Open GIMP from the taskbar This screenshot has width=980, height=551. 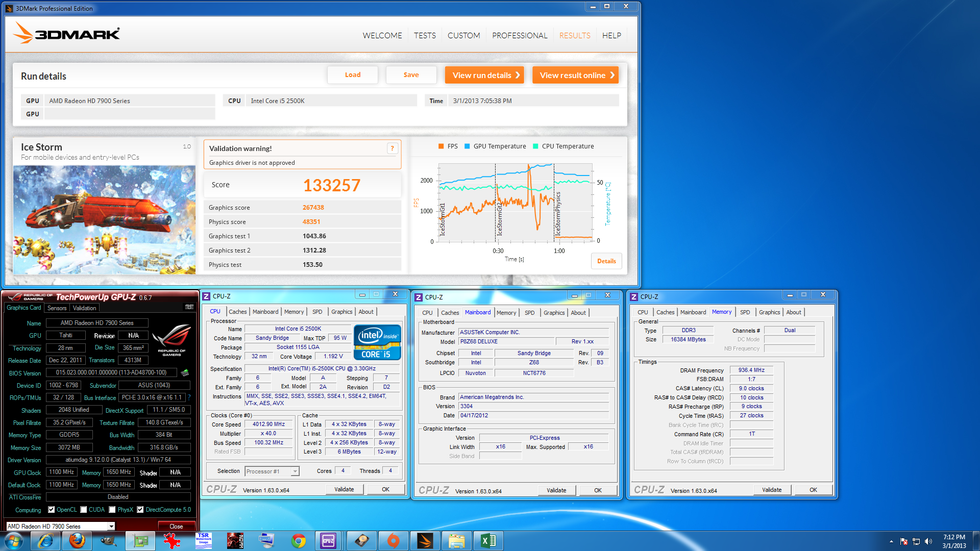coord(108,541)
